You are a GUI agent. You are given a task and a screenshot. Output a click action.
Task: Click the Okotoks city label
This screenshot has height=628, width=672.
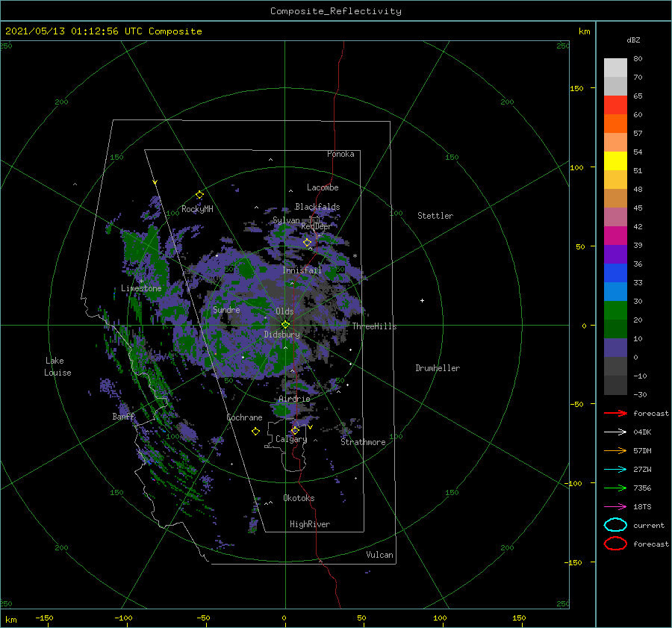pyautogui.click(x=299, y=497)
